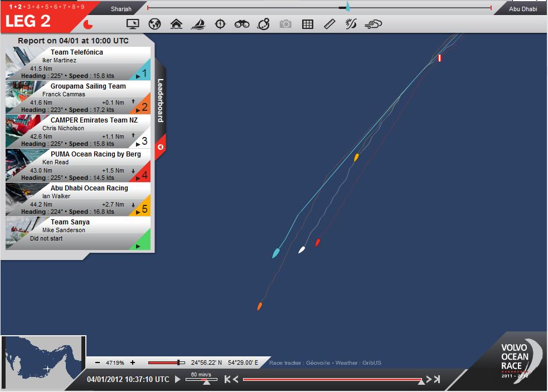Expand PUMA Ocean Racing card arrow
548x392 pixels.
pyautogui.click(x=138, y=178)
